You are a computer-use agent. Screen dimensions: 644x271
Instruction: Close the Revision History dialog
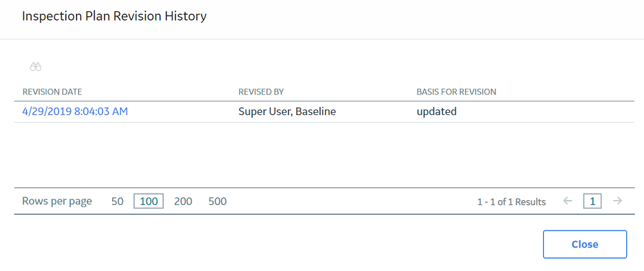585,244
